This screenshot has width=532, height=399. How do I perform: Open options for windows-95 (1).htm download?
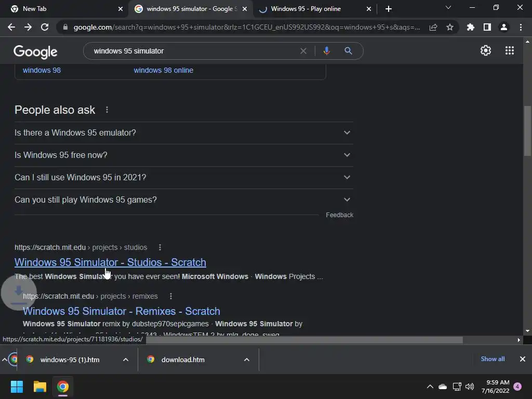pyautogui.click(x=126, y=360)
